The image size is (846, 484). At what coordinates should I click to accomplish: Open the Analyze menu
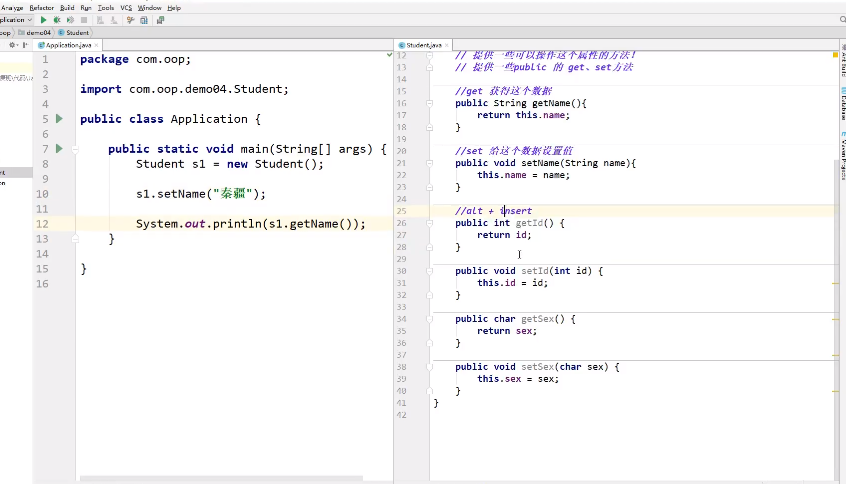(12, 8)
